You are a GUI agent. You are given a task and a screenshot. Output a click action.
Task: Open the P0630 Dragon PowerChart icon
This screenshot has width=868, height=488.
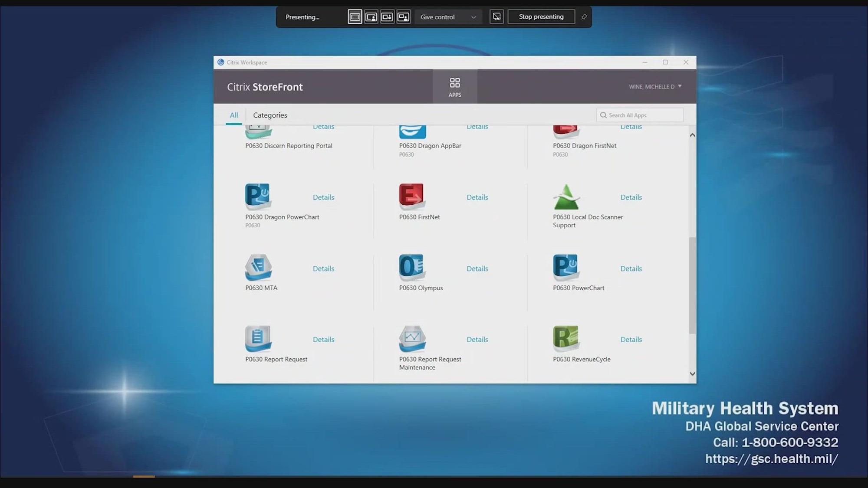pos(258,195)
